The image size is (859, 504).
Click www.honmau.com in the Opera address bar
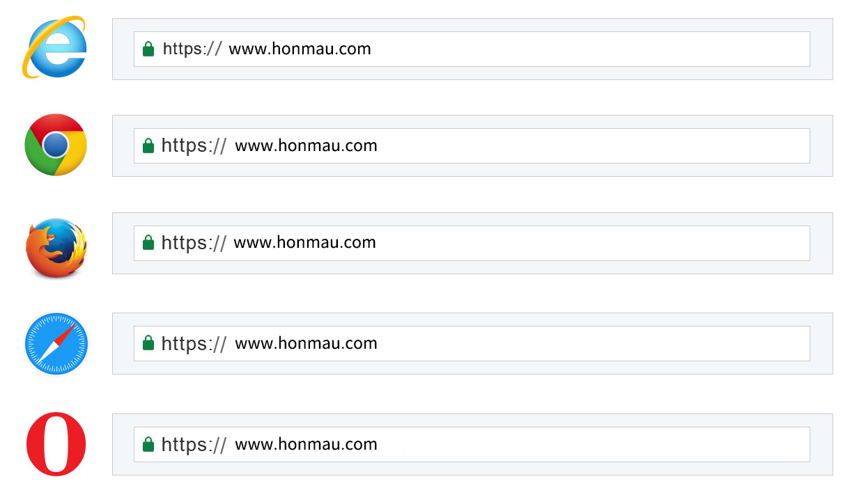tap(306, 444)
